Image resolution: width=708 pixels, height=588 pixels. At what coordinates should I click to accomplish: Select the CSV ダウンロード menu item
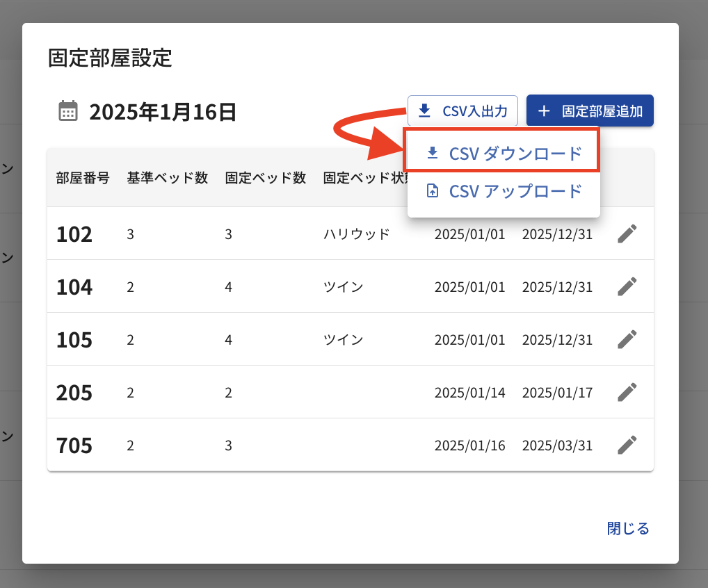[x=503, y=154]
